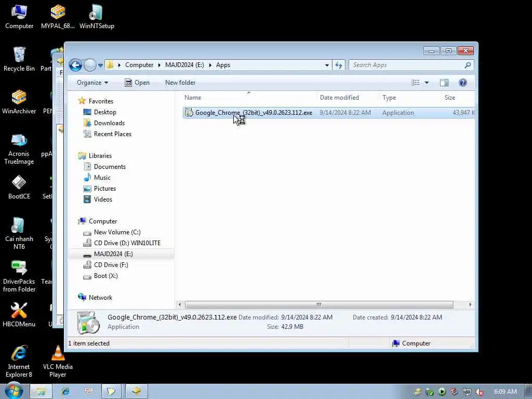Go to Desktop in Favorites
This screenshot has width=532, height=399.
(105, 112)
